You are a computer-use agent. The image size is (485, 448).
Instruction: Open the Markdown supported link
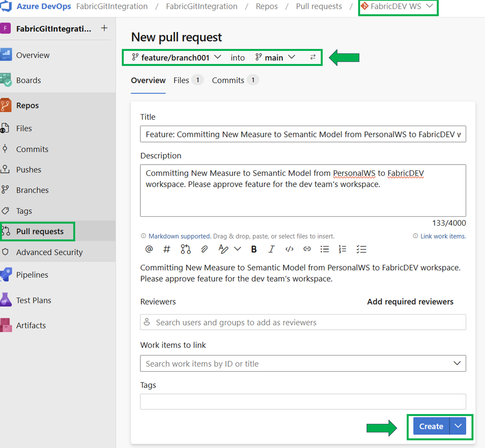click(180, 236)
